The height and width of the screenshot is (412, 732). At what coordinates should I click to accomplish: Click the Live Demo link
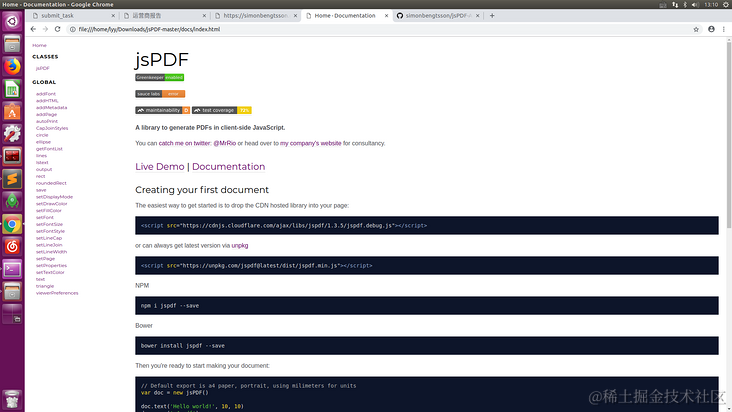pos(160,167)
